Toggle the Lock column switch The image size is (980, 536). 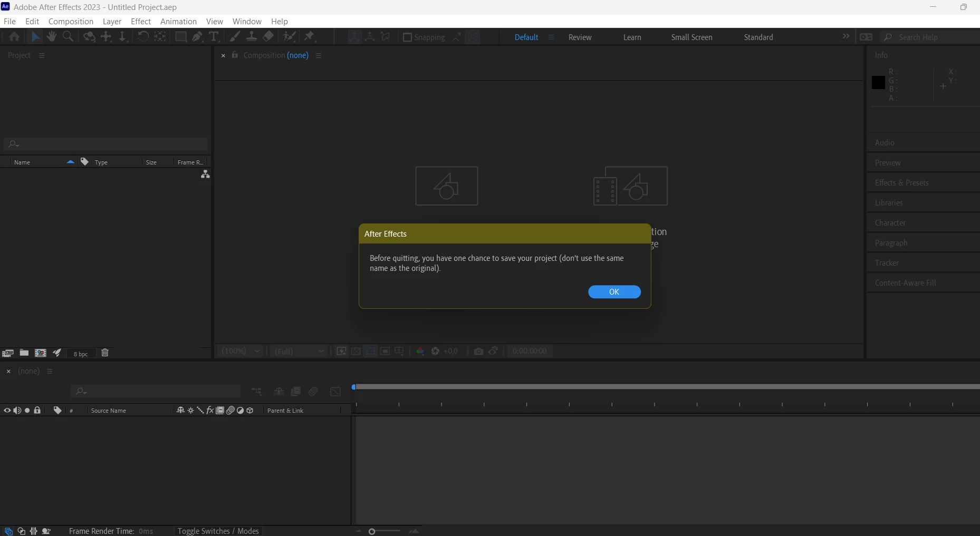(x=37, y=410)
